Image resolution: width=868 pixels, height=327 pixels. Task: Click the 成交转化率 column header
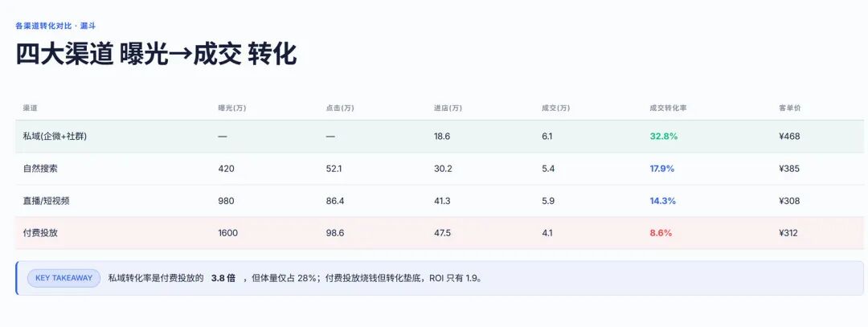point(668,108)
